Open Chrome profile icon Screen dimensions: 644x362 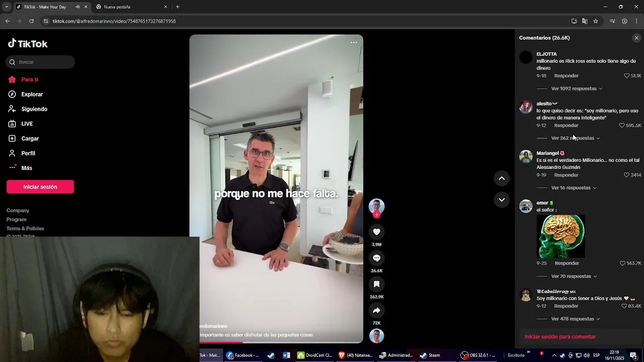(624, 21)
